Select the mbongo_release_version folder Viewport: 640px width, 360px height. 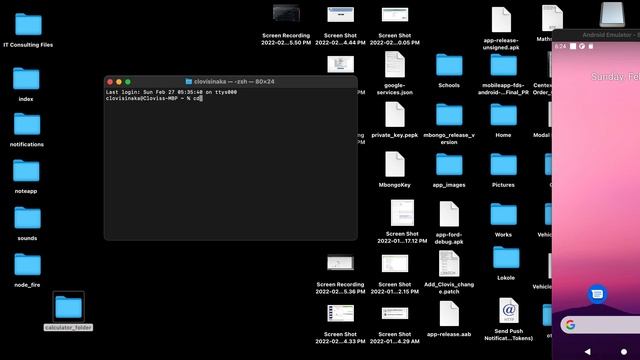(449, 115)
